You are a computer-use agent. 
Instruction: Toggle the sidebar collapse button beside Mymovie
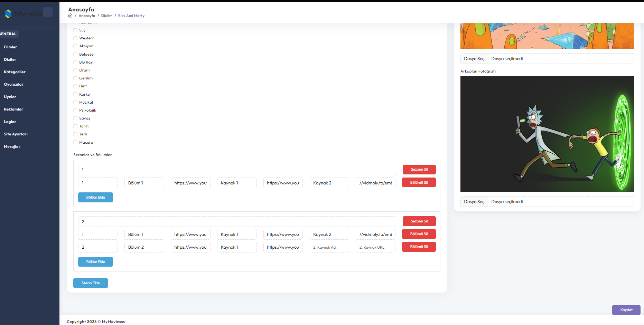point(48,12)
